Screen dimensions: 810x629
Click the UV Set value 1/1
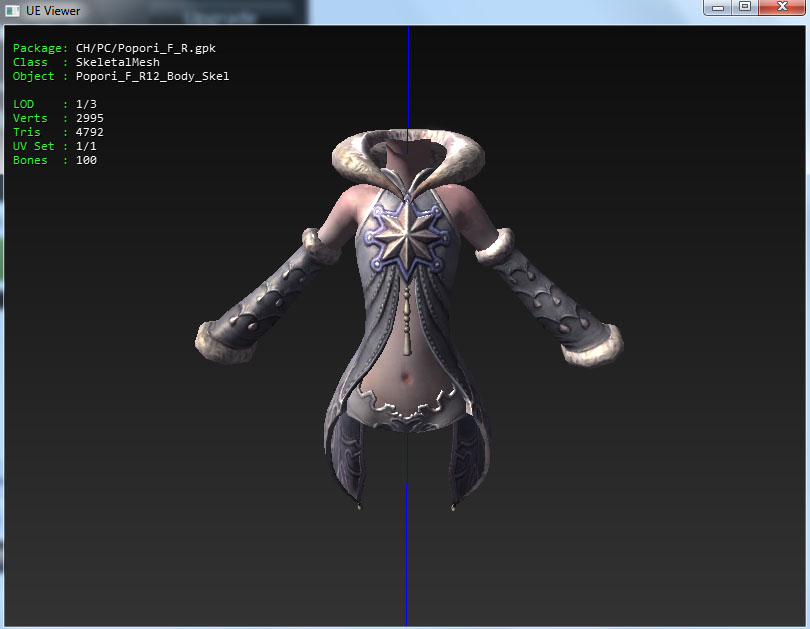point(86,146)
